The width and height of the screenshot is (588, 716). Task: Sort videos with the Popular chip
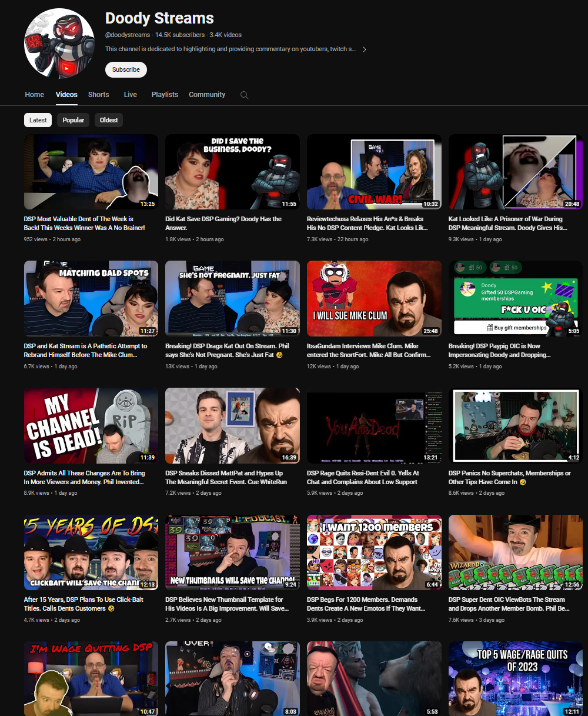[x=73, y=120]
